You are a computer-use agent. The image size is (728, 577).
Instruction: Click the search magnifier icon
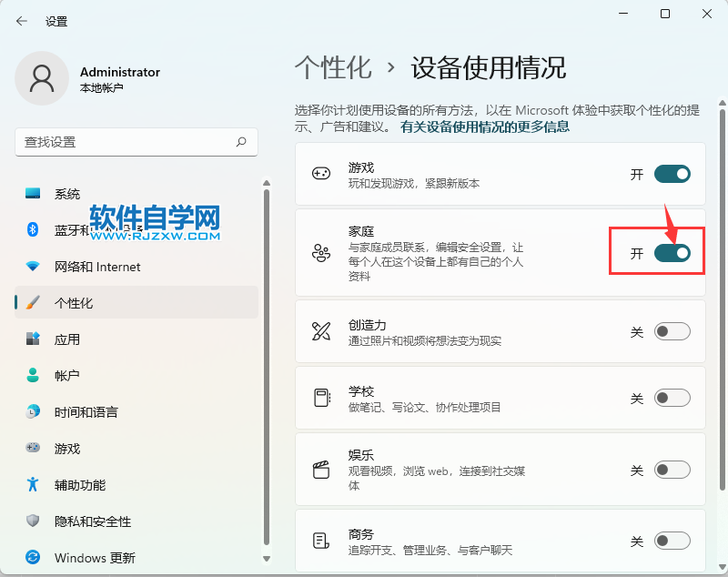click(241, 142)
